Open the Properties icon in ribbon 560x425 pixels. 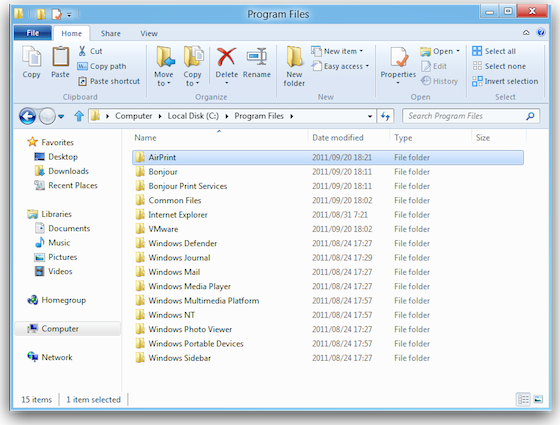[x=398, y=57]
